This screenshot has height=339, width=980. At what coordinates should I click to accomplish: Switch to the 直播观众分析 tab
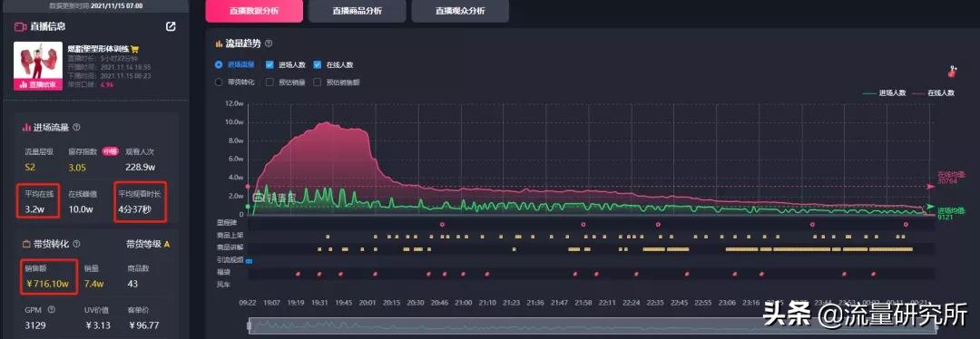point(460,11)
